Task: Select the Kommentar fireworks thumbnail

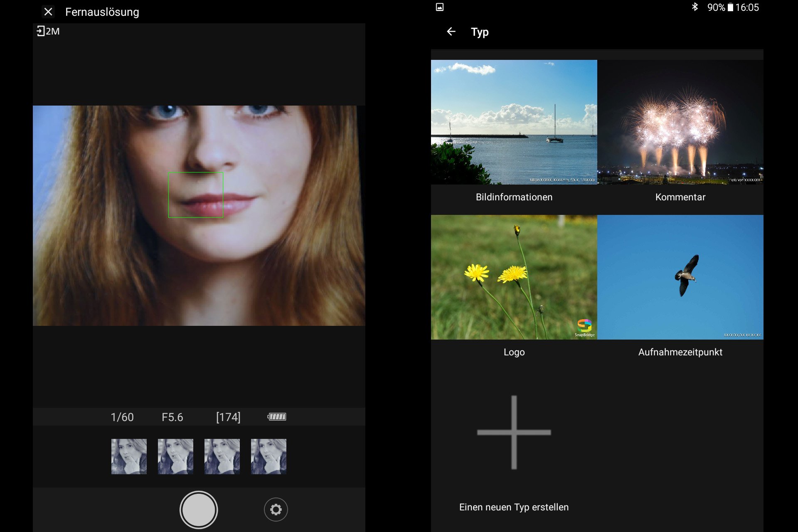Action: click(x=680, y=122)
